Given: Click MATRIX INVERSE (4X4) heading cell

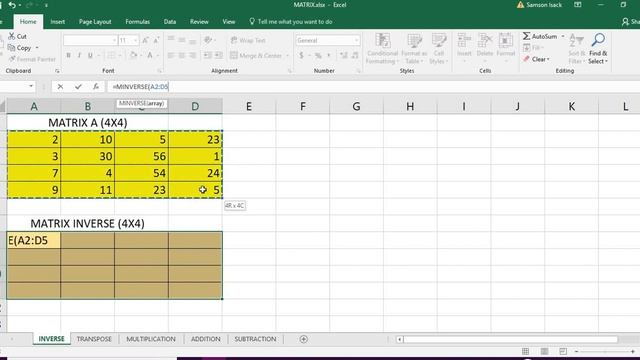Looking at the screenshot, I should tap(87, 224).
